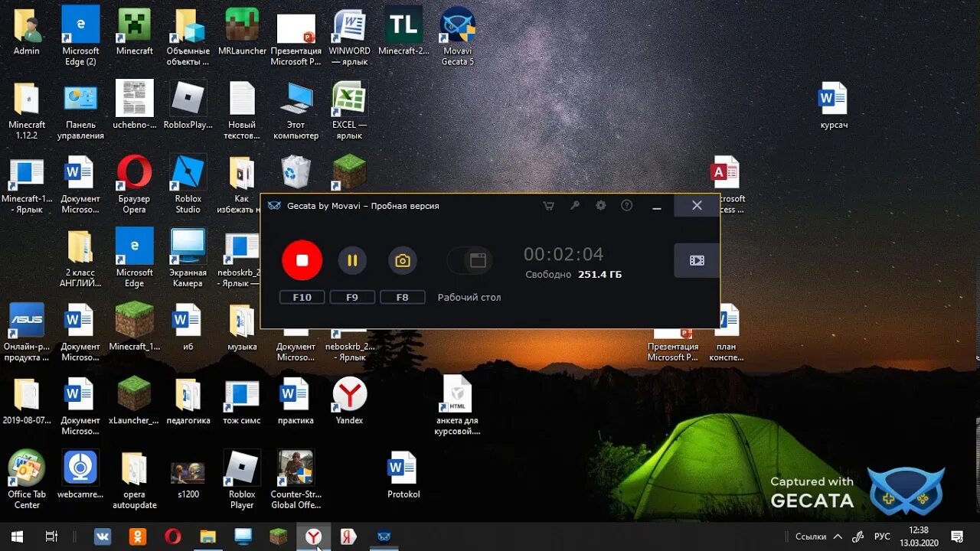The image size is (980, 551).
Task: Open the notification center icon
Action: (956, 536)
